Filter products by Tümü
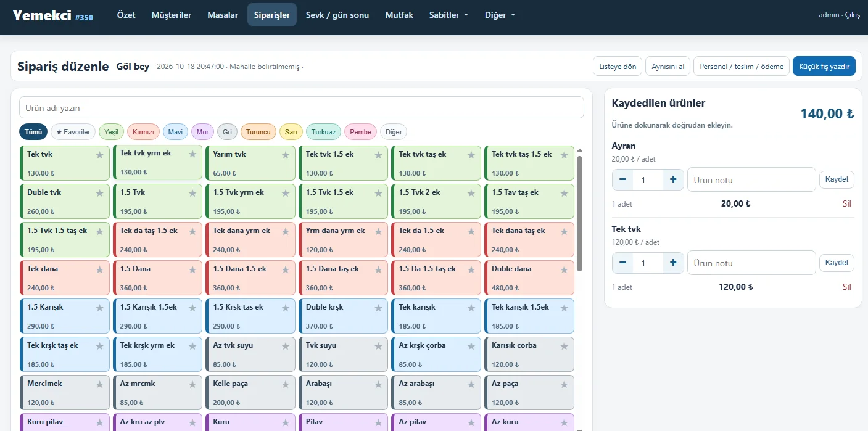The height and width of the screenshot is (431, 868). [33, 132]
